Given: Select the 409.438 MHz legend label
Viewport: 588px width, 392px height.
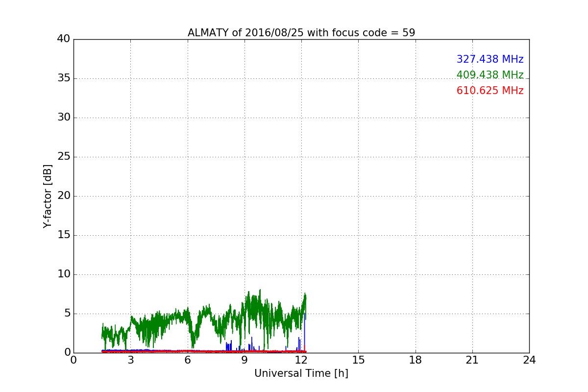Looking at the screenshot, I should pos(490,75).
